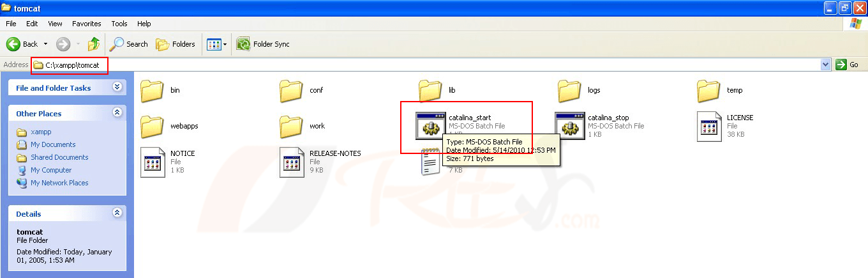Open the Tools menu

pyautogui.click(x=119, y=24)
